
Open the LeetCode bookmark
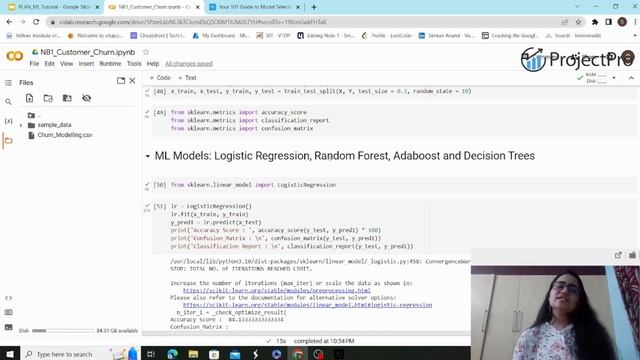point(387,36)
